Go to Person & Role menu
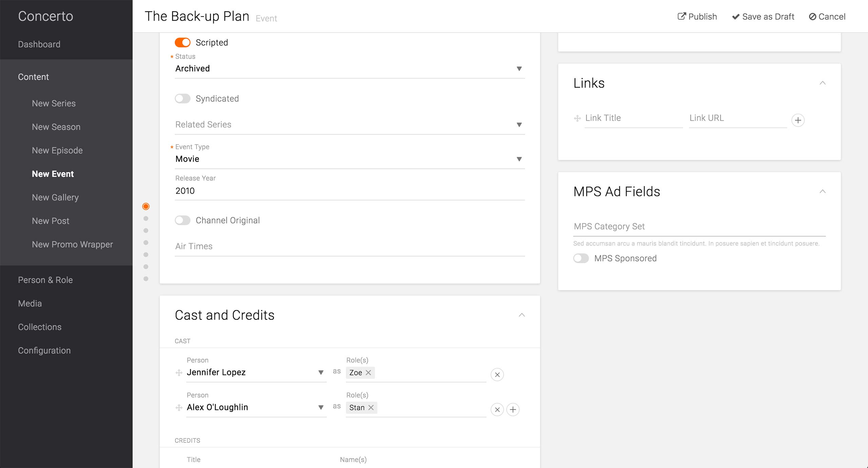Screen dimensions: 868x468 pos(45,280)
